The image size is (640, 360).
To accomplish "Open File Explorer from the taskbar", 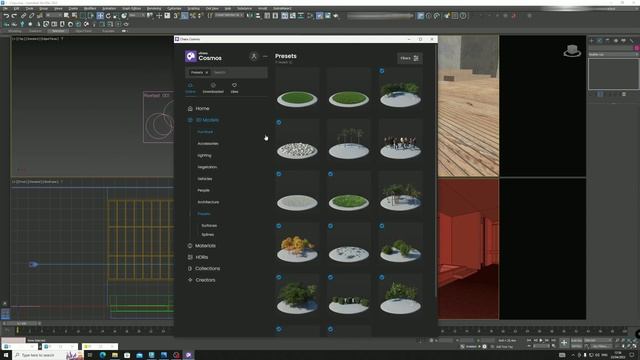I will point(115,355).
